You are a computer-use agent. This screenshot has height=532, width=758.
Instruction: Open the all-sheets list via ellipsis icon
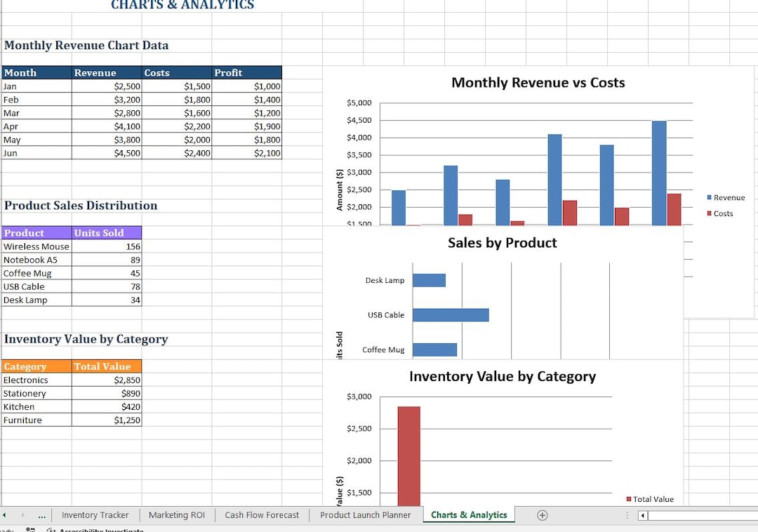[x=41, y=514]
